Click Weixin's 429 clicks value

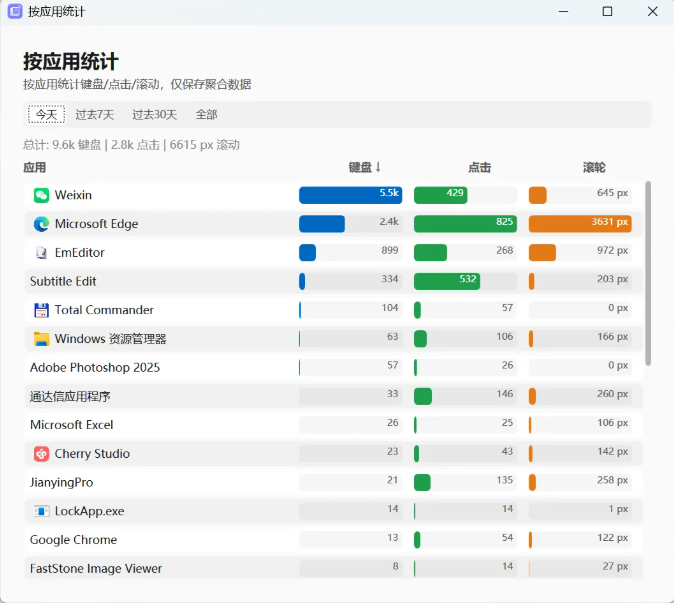455,193
